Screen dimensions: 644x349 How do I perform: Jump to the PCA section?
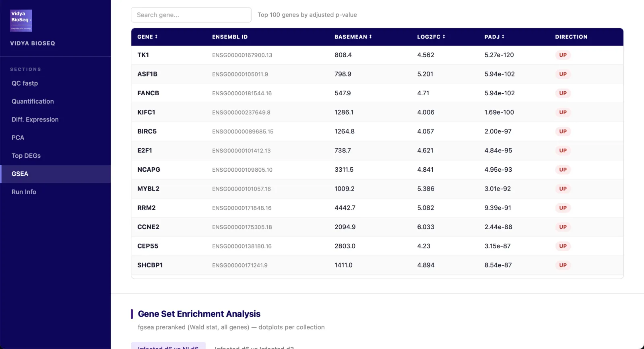55,138
